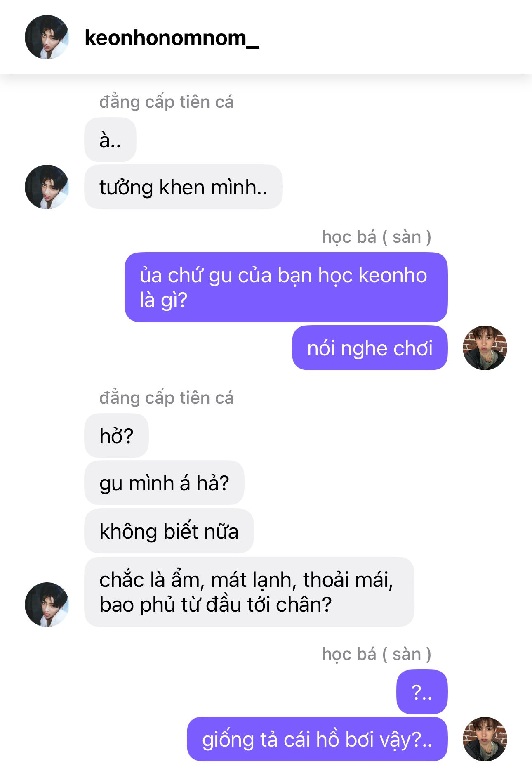Tap the keonhonomnom_ username title
This screenshot has width=532, height=778.
[172, 38]
